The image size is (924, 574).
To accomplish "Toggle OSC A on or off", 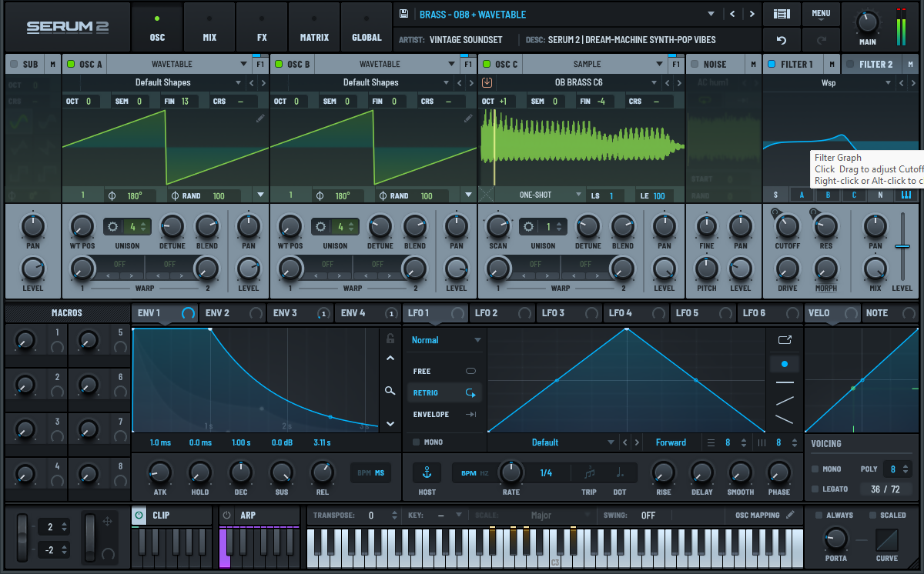I will [71, 64].
